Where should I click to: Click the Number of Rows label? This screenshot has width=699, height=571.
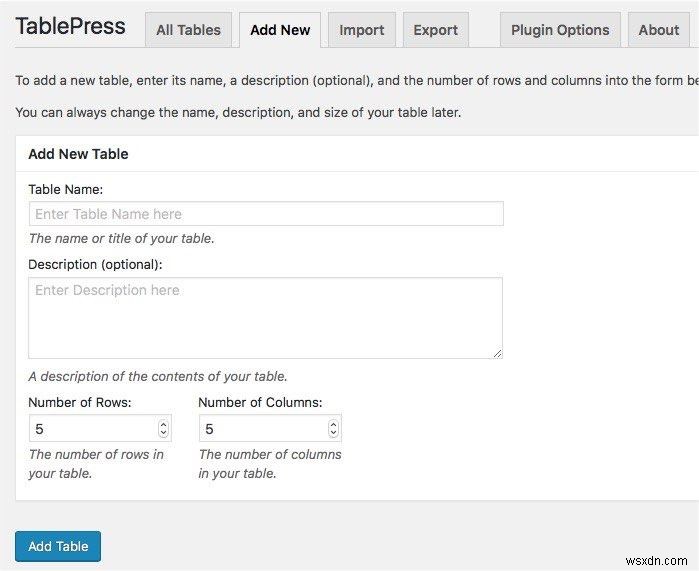point(80,402)
